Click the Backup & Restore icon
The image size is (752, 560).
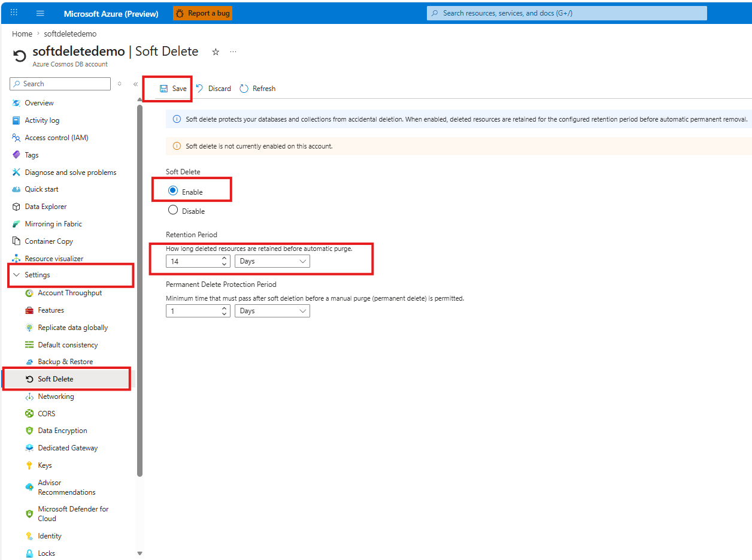(29, 362)
